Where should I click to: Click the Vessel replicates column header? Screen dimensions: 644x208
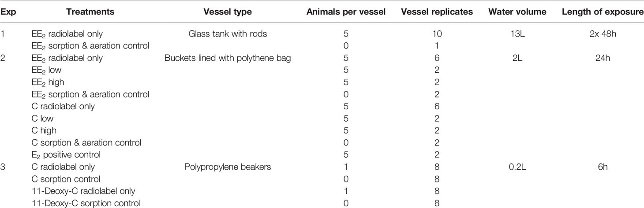pyautogui.click(x=437, y=13)
